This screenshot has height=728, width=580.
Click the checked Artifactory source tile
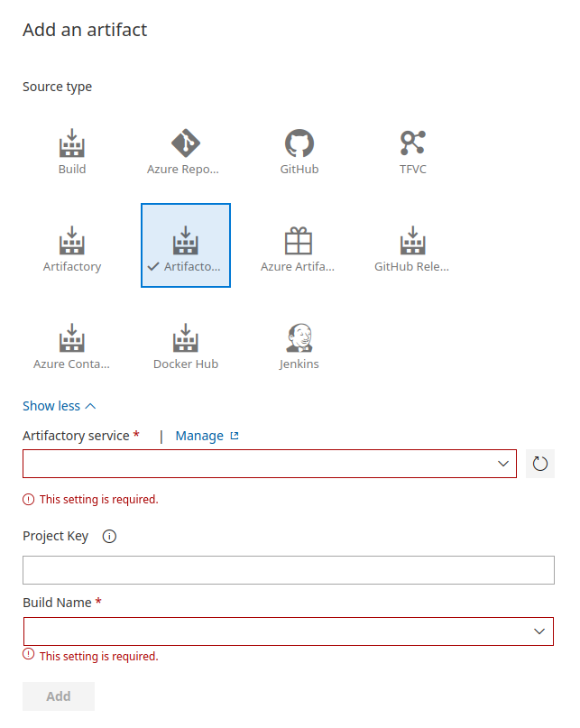[x=186, y=245]
